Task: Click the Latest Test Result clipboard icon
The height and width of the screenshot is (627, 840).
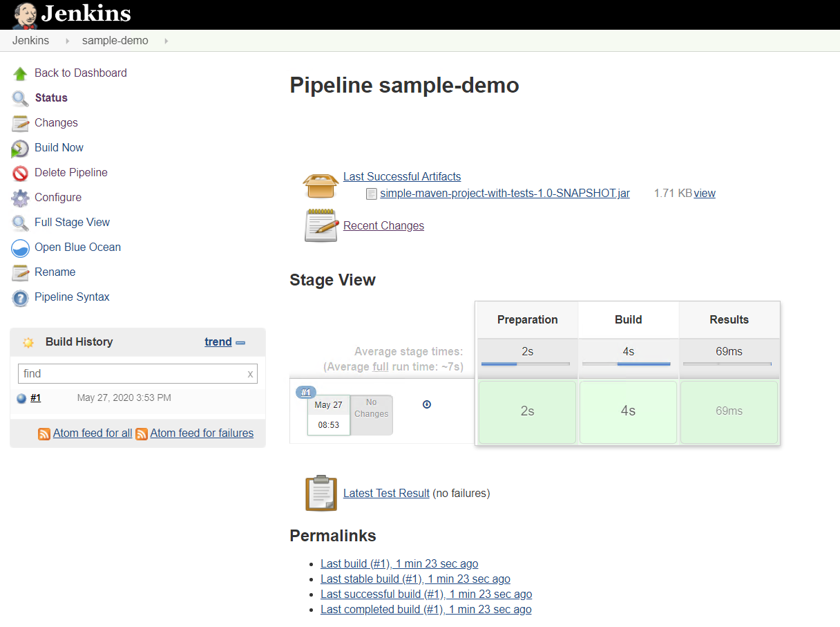Action: (321, 494)
